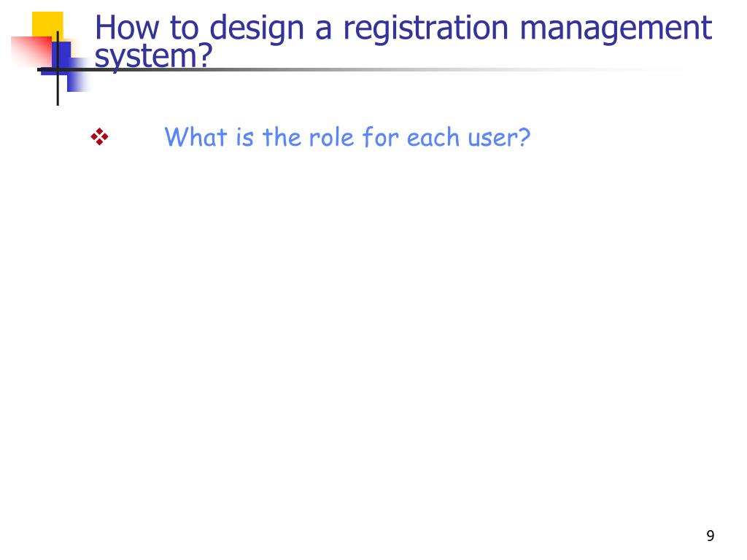Viewport: 747px width, 560px height.
Task: Click the word "system?" in the title
Action: point(153,56)
